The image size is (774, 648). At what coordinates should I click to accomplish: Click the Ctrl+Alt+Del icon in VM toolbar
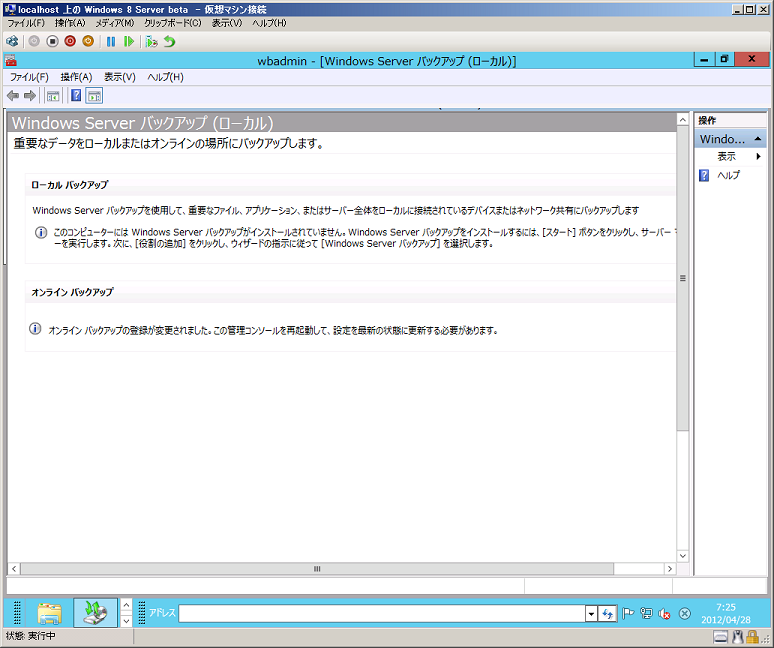[12, 41]
